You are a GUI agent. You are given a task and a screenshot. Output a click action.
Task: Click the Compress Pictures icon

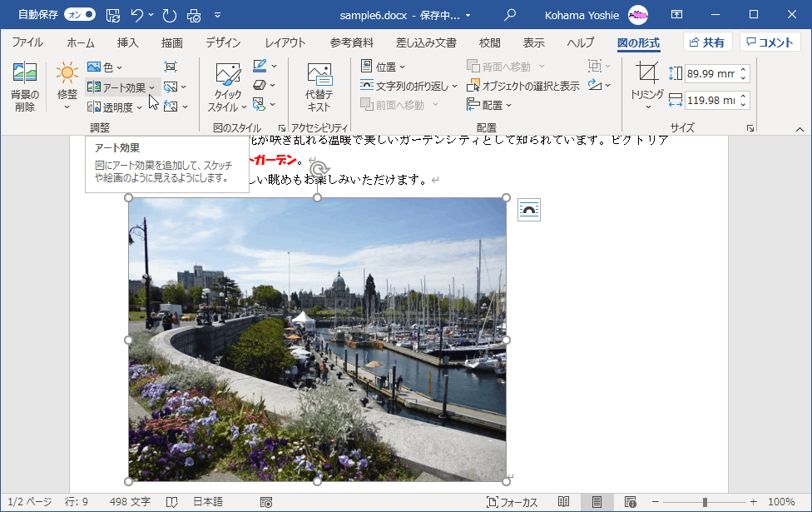pos(171,67)
